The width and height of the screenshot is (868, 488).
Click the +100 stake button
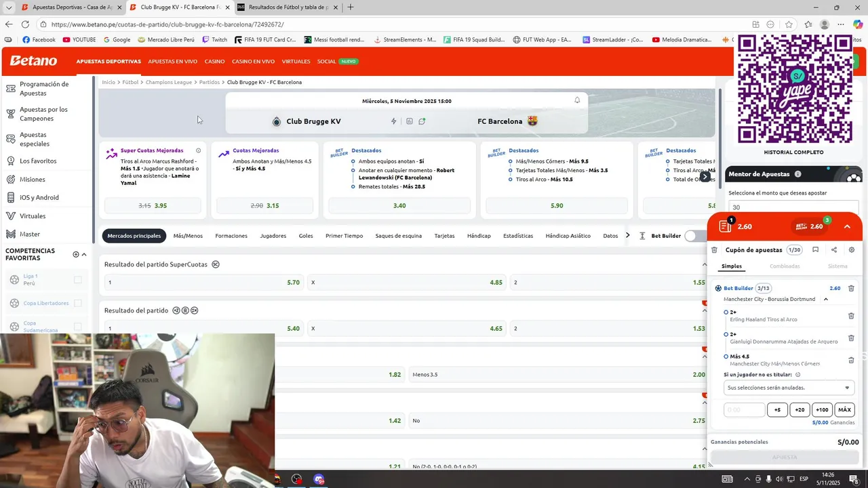click(x=822, y=410)
